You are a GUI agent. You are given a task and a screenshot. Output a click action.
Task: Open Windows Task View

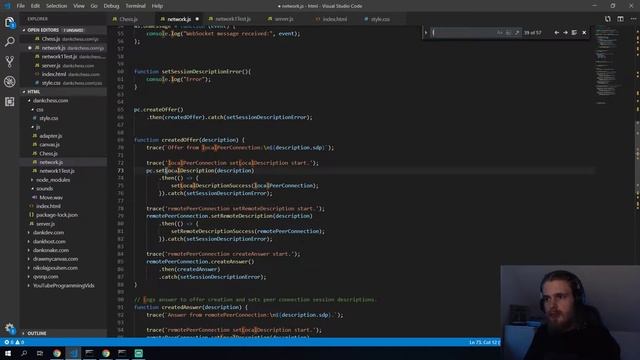(40, 353)
